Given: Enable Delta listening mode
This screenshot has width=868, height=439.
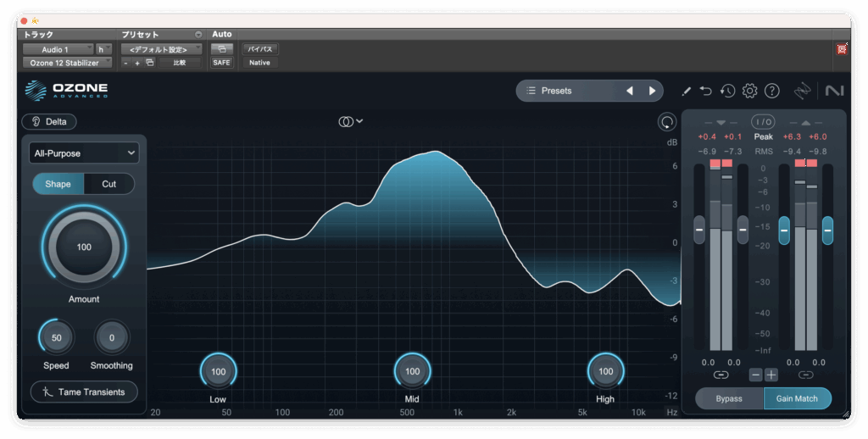Looking at the screenshot, I should (49, 121).
